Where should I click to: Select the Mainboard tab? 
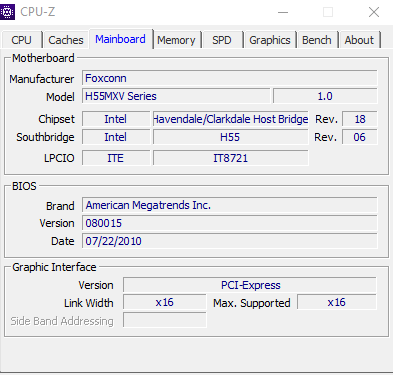[121, 39]
